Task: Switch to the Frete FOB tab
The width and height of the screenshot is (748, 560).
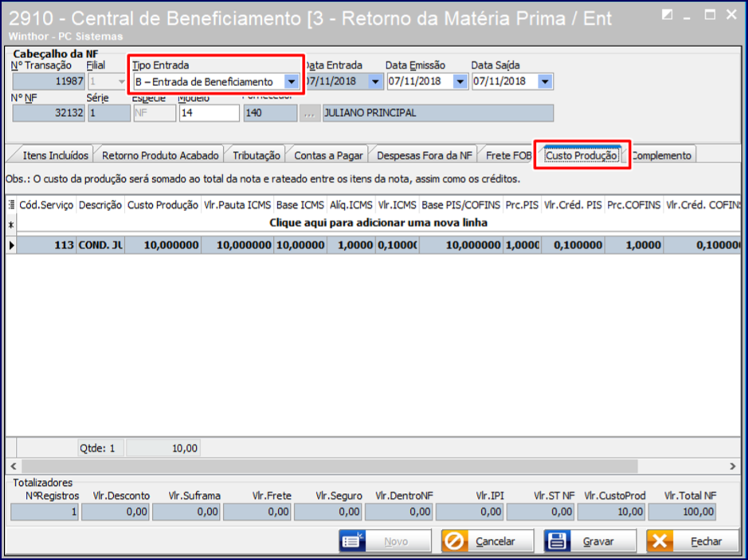Action: pos(508,155)
